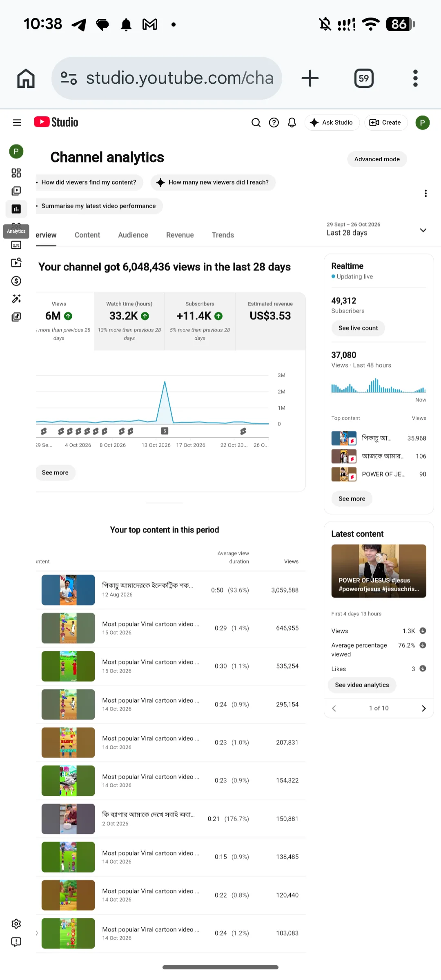
Task: Open Studio settings gear in sidebar
Action: tap(16, 924)
